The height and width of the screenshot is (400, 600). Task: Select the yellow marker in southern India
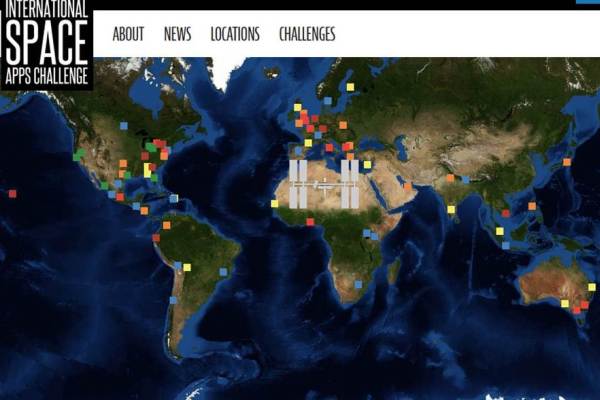(451, 210)
